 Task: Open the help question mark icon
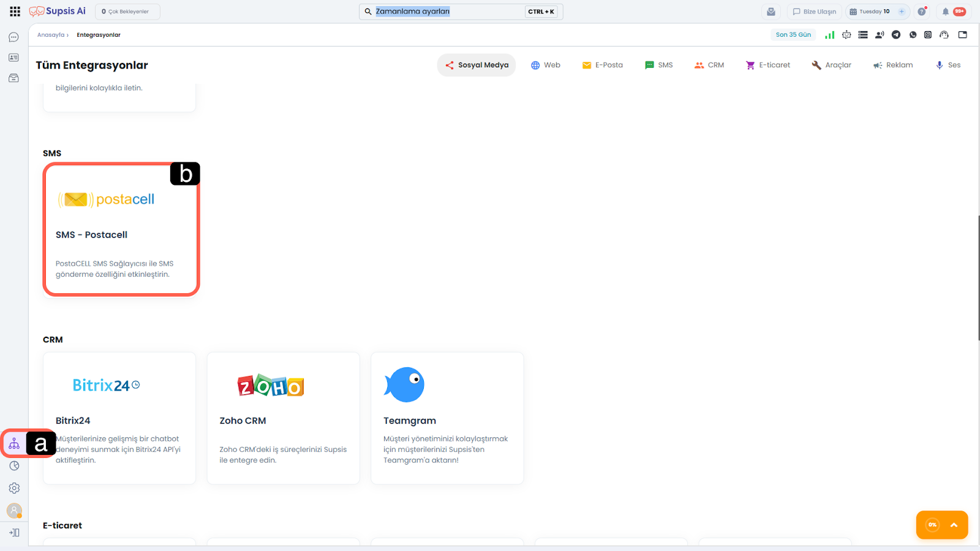tap(921, 12)
